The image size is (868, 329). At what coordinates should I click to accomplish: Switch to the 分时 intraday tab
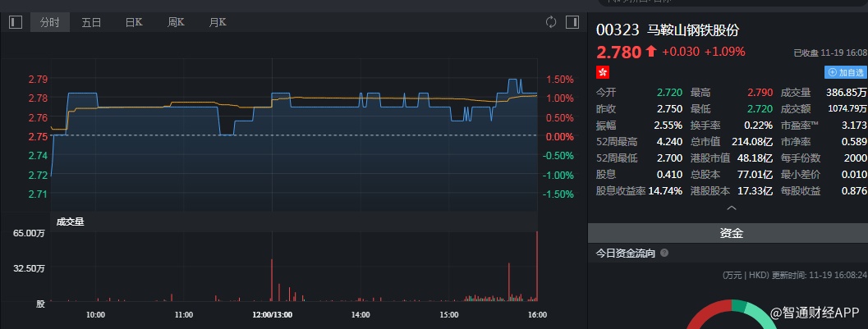point(50,22)
